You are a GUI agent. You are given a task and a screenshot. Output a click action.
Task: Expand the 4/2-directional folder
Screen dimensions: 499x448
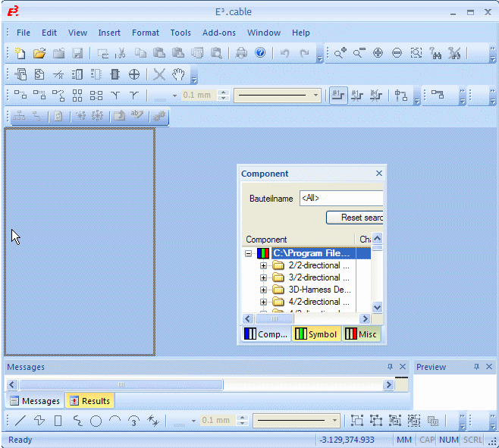tap(263, 302)
